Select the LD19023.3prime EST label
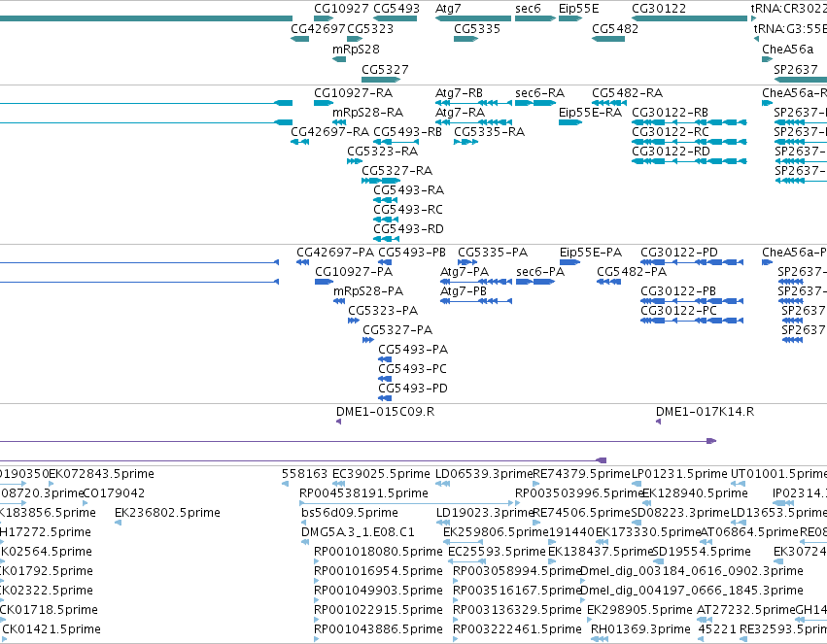Screen dimensions: 827x644 point(485,513)
